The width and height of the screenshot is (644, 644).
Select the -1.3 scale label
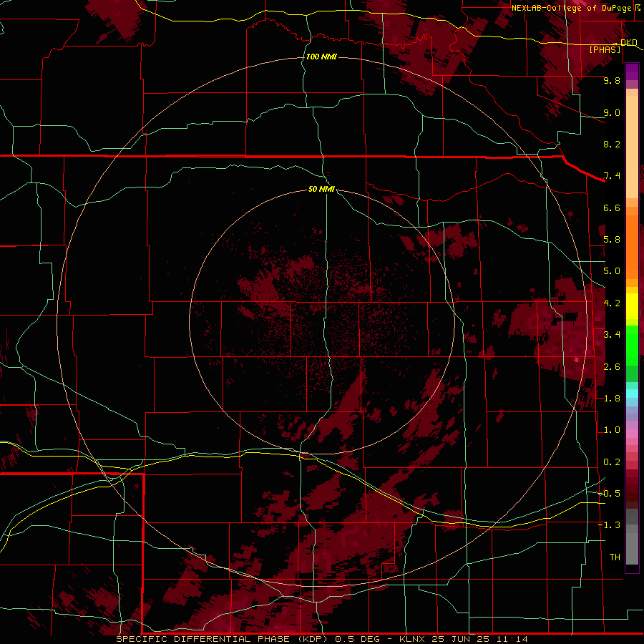pyautogui.click(x=609, y=525)
